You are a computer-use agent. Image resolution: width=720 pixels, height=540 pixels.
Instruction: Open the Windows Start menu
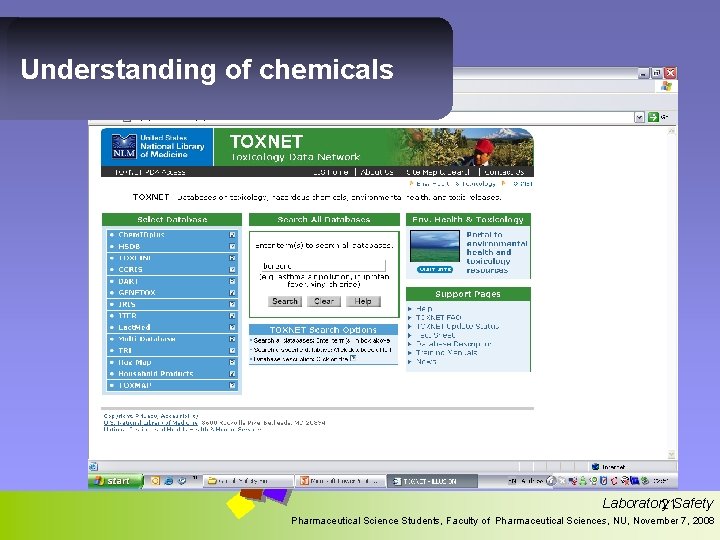point(116,481)
